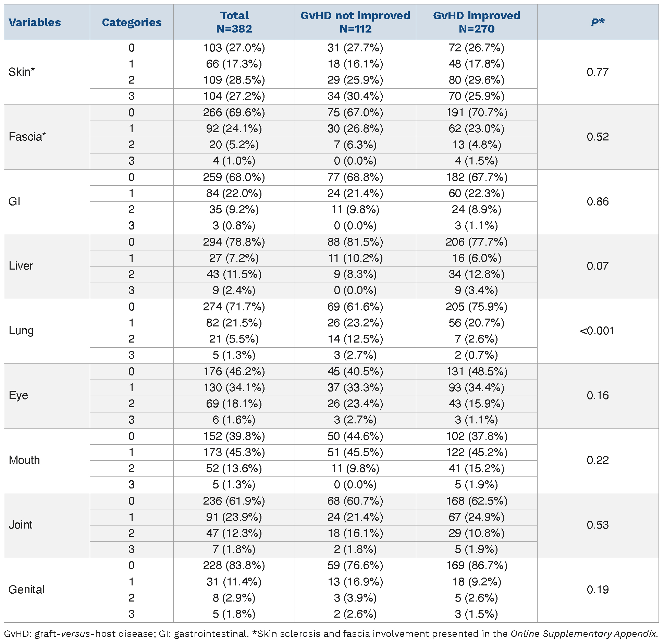
Task: Click the GvHD improved N=270 header
Action: pos(477,22)
